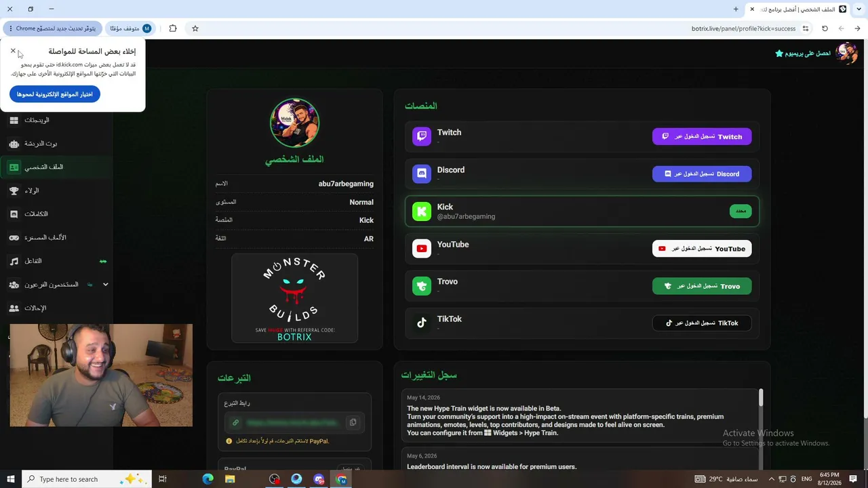Image resolution: width=868 pixels, height=488 pixels.
Task: Click the Trovo platform logo icon
Action: (x=422, y=286)
